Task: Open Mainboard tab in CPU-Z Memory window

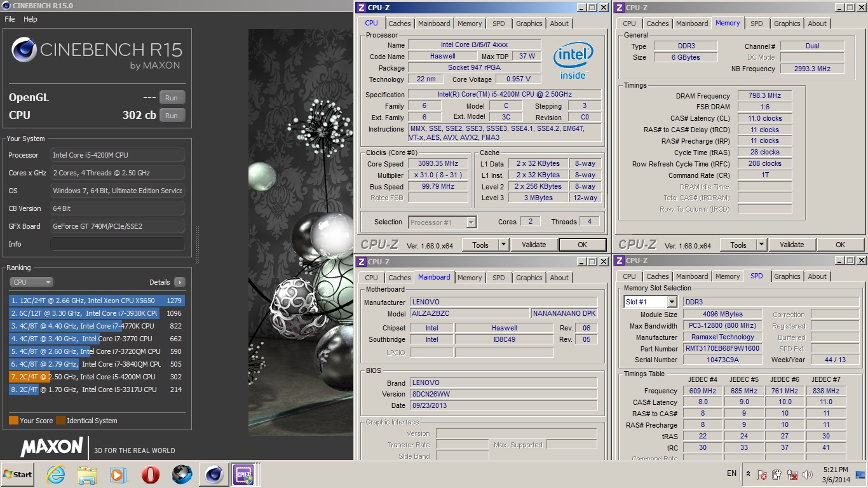Action: pos(692,24)
